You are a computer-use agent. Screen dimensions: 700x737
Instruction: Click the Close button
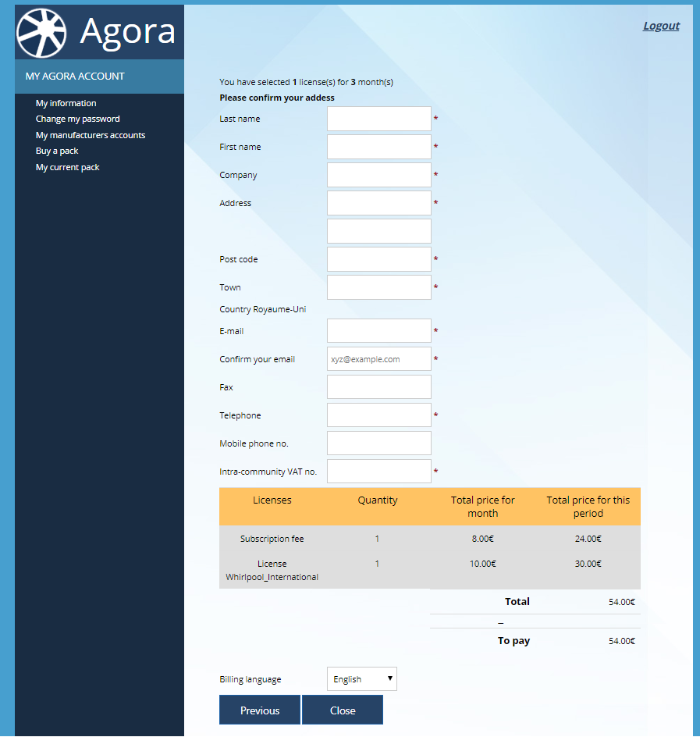[343, 710]
